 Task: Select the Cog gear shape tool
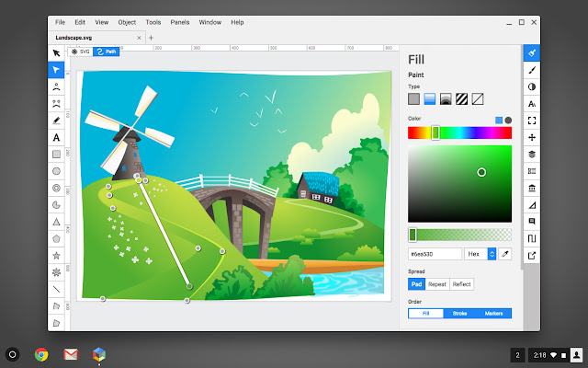click(56, 272)
